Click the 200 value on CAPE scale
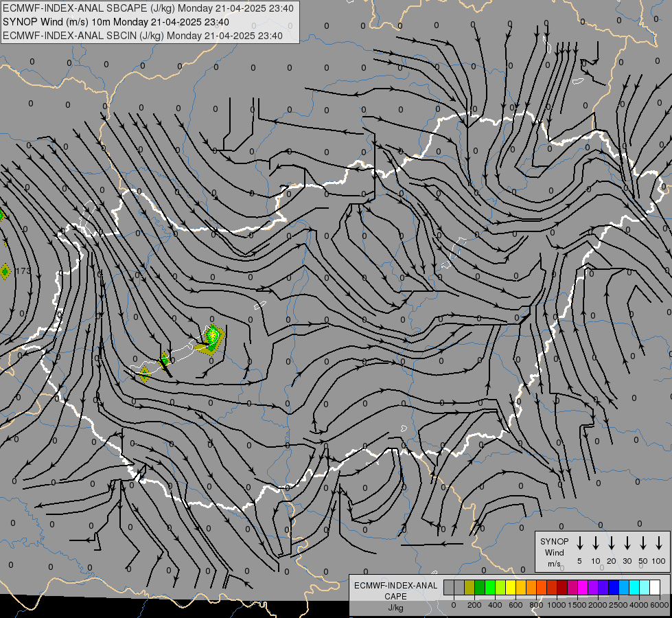Viewport: 672px width, 618px height. (x=474, y=605)
